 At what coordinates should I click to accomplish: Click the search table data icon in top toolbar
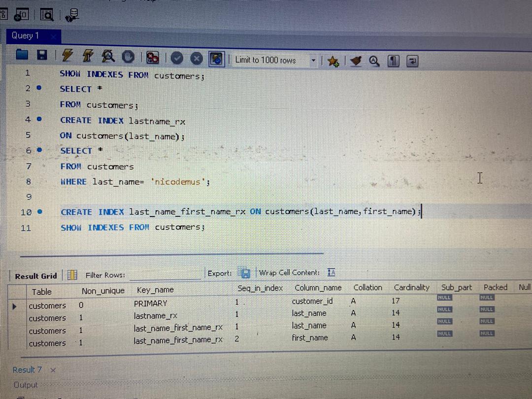point(47,15)
